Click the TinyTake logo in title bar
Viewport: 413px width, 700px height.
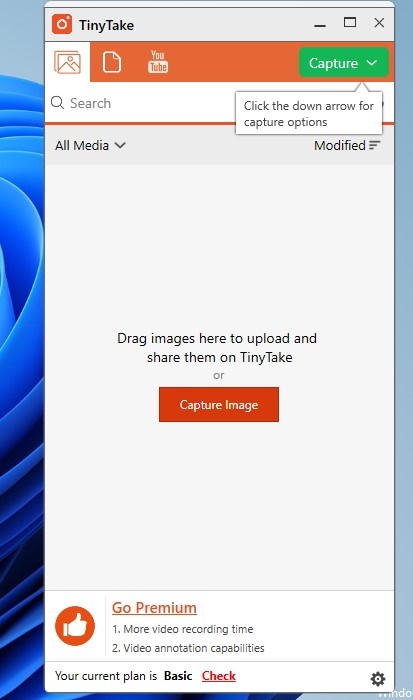click(x=62, y=24)
